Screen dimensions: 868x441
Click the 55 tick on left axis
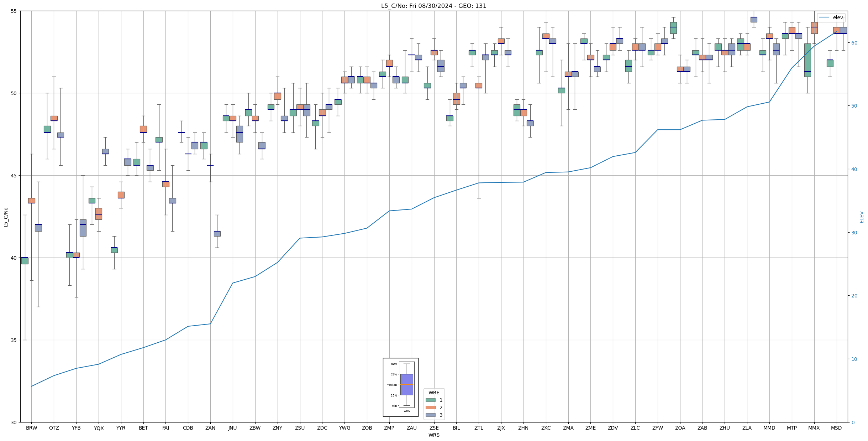point(14,11)
